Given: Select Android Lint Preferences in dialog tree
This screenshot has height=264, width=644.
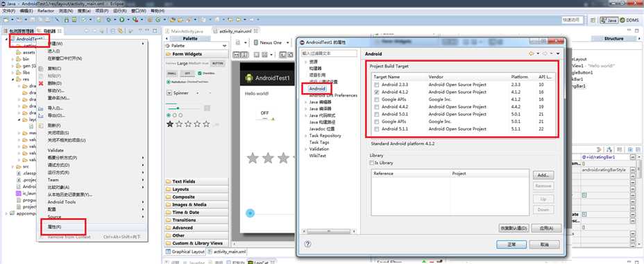Looking at the screenshot, I should click(333, 95).
